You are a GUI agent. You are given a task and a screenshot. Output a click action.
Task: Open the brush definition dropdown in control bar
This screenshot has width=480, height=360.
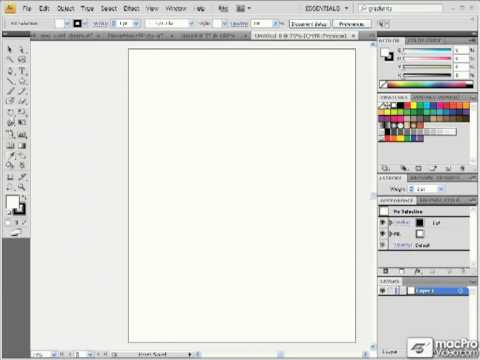(x=191, y=24)
